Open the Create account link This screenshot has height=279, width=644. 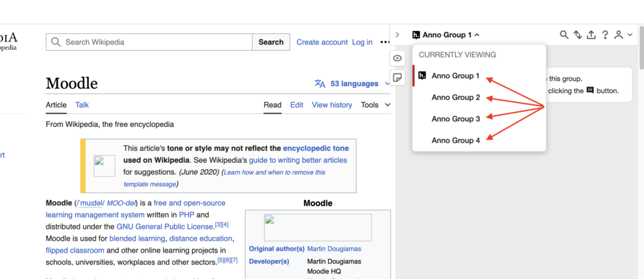click(322, 42)
